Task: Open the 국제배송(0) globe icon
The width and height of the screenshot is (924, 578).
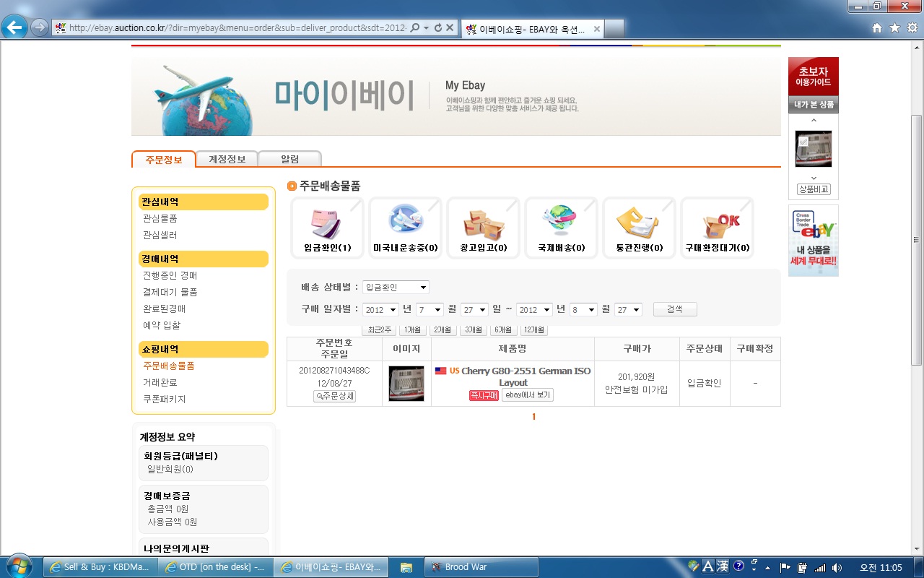Action: [562, 228]
